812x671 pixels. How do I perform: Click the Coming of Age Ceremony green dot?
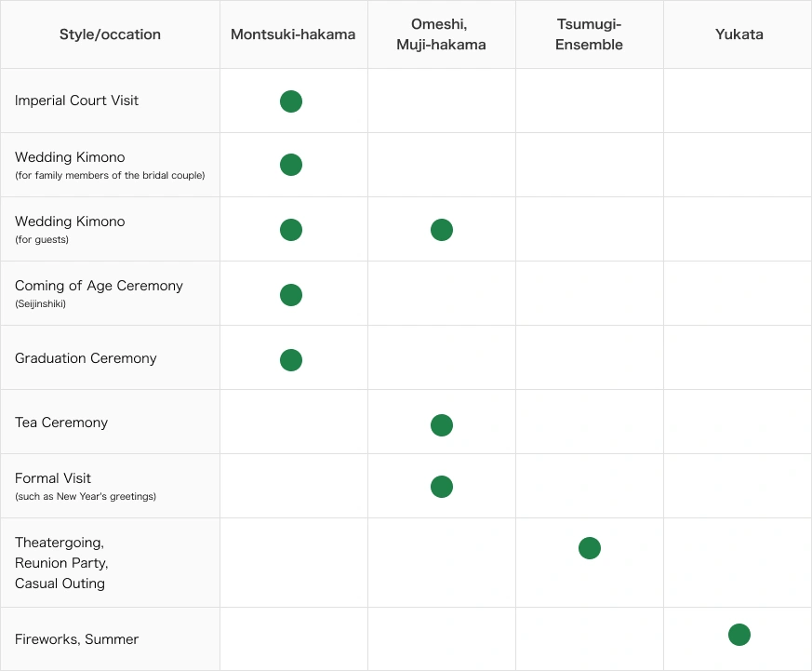click(x=291, y=295)
